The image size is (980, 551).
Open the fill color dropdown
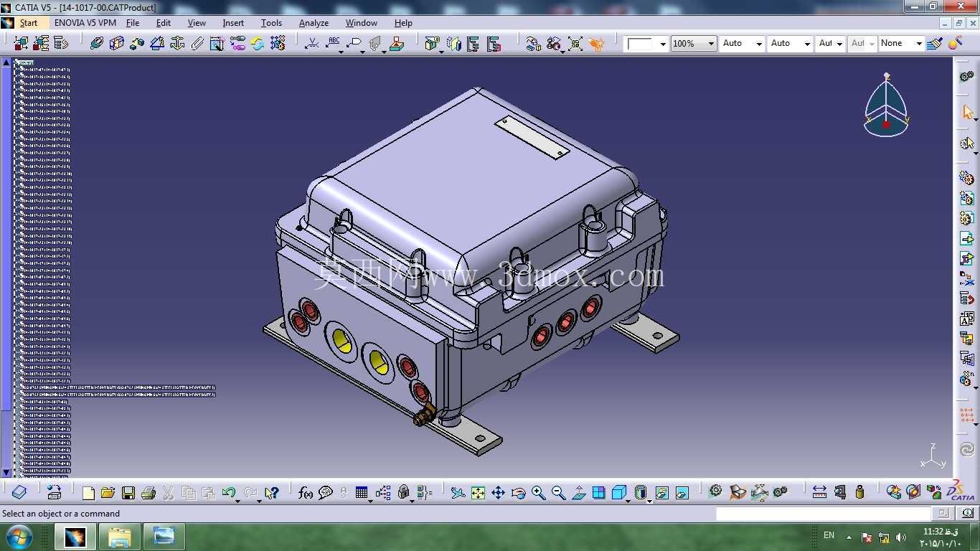[646, 44]
